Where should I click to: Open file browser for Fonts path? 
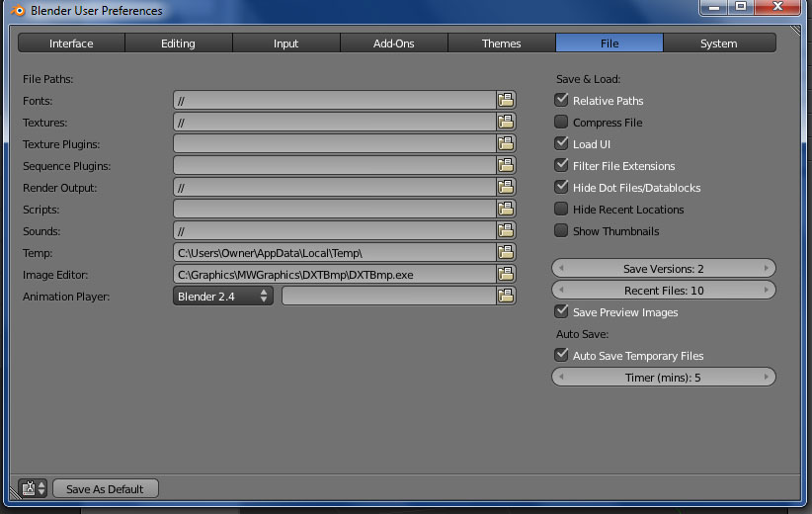[506, 101]
